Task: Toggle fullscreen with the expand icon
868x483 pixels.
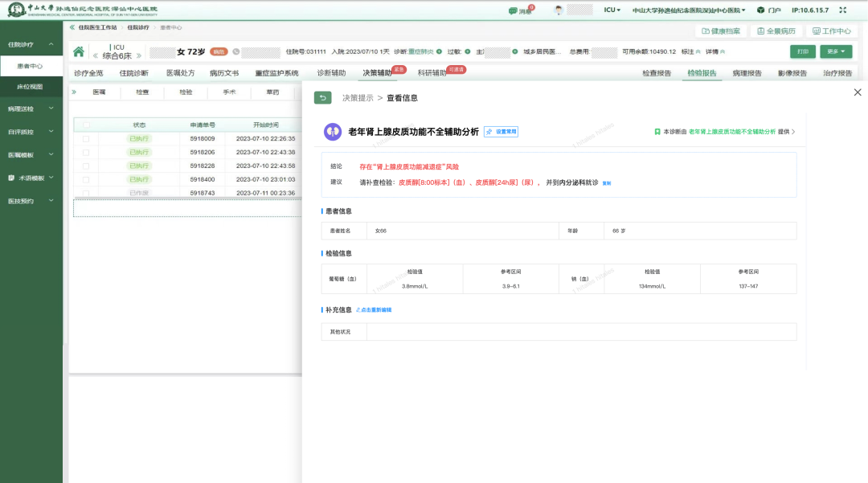Action: click(x=843, y=10)
